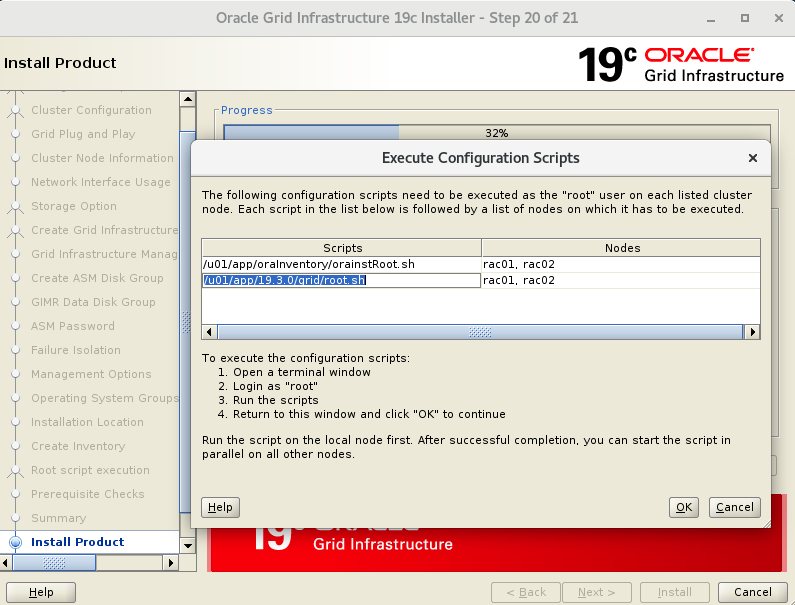The image size is (795, 605).
Task: Click the Scripts column header
Action: click(x=342, y=248)
